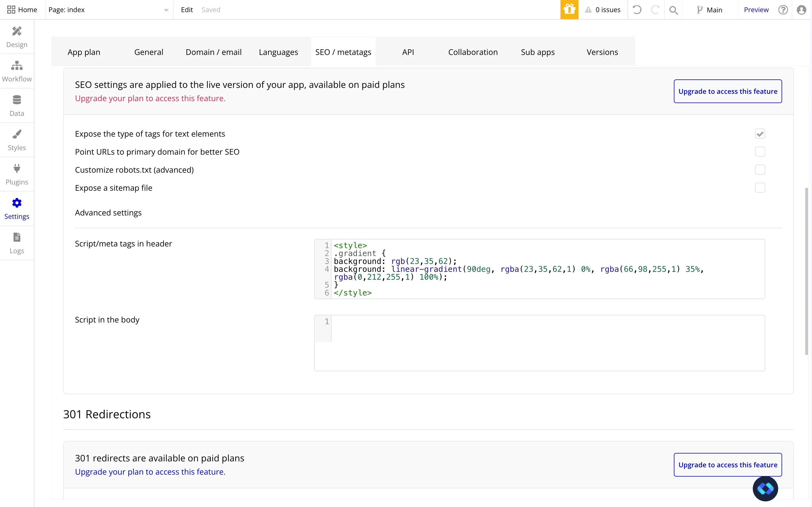
Task: Open the Plugins section
Action: tap(17, 174)
